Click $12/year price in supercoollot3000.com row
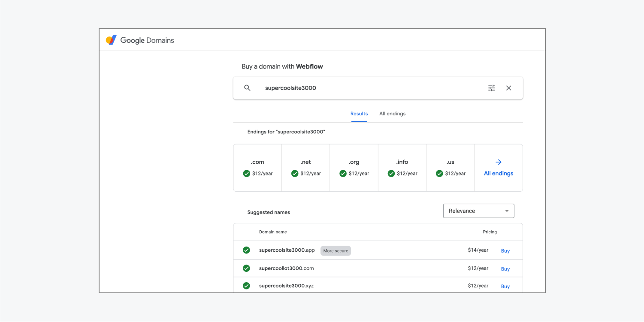 click(x=478, y=268)
